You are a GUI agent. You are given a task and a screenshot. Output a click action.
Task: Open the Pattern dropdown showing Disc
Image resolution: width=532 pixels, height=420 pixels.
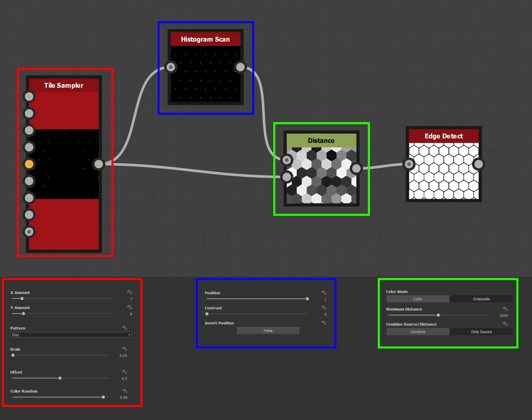(x=71, y=335)
